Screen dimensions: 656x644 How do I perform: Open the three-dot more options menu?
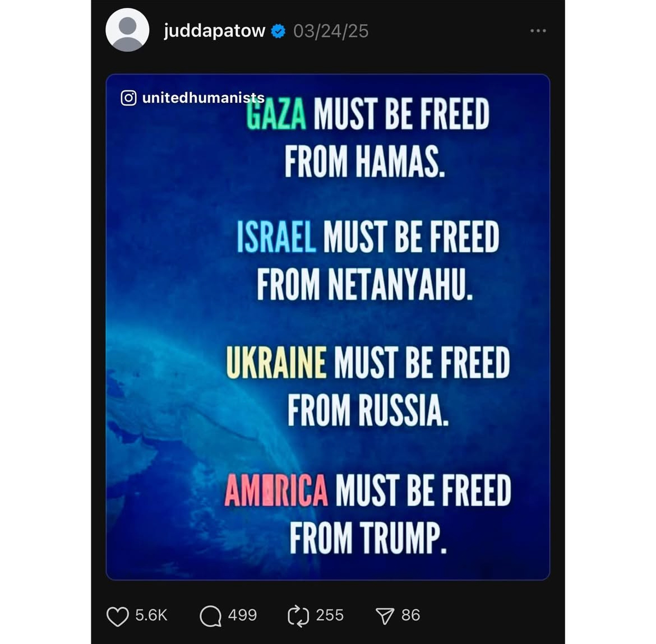coord(538,30)
